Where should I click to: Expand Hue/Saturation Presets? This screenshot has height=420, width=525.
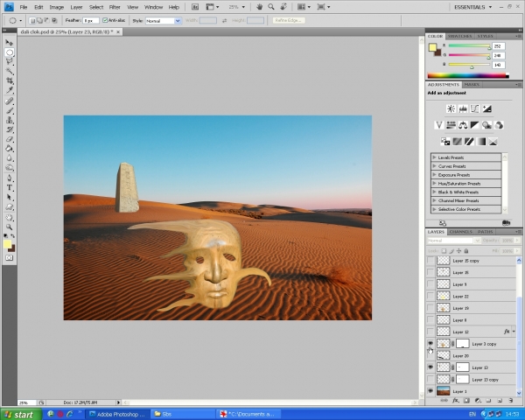coord(434,183)
